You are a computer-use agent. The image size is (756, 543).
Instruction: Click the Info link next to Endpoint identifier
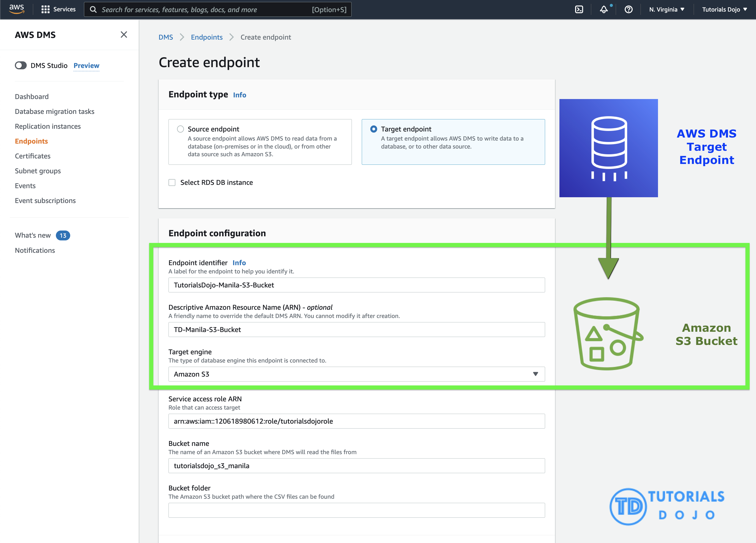tap(238, 262)
